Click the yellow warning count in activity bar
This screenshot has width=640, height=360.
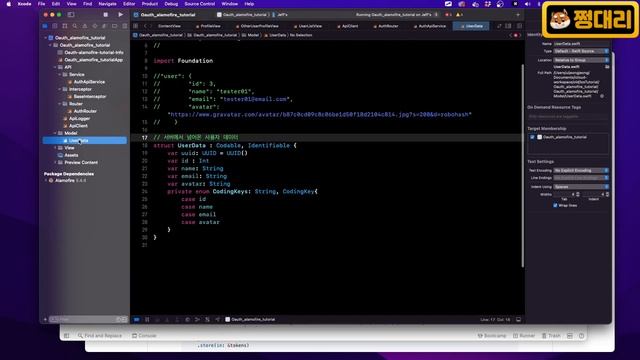(459, 15)
